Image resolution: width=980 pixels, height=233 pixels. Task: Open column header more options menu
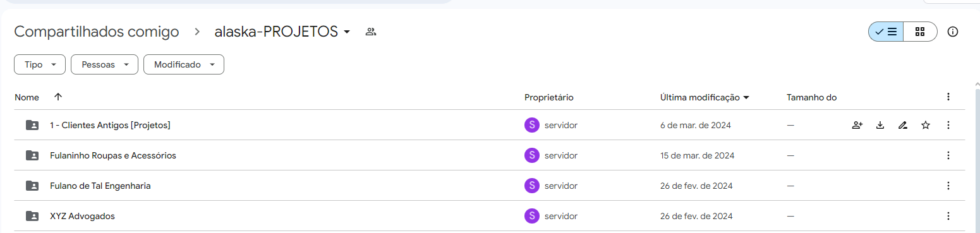(x=948, y=97)
